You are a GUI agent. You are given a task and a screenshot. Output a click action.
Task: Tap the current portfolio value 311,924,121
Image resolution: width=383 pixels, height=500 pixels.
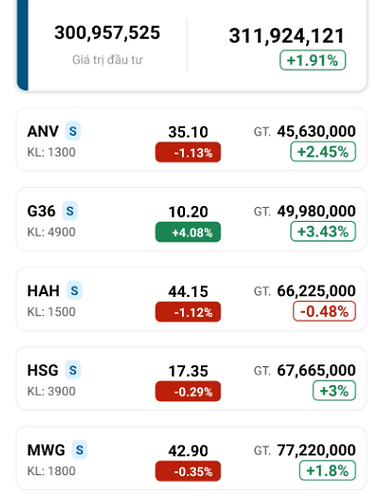287,36
